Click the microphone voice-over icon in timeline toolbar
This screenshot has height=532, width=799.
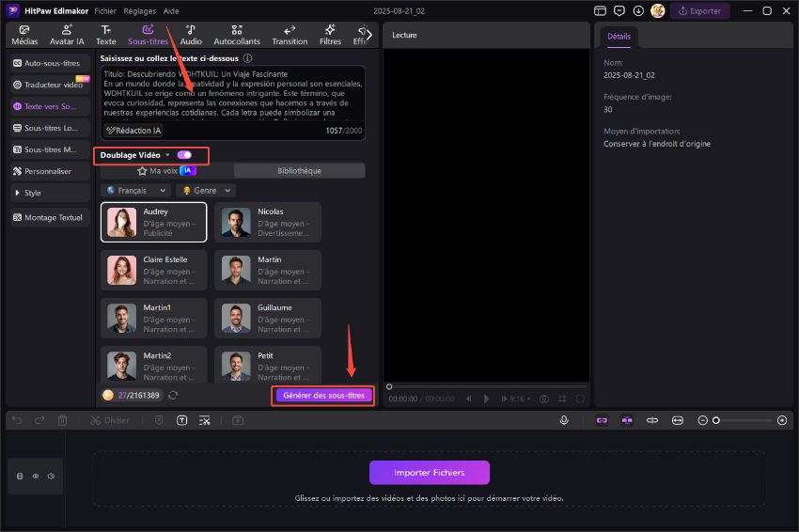(564, 420)
